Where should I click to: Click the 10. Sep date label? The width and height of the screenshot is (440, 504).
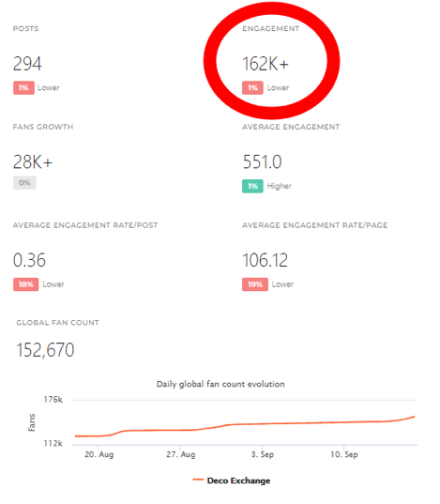pyautogui.click(x=344, y=454)
